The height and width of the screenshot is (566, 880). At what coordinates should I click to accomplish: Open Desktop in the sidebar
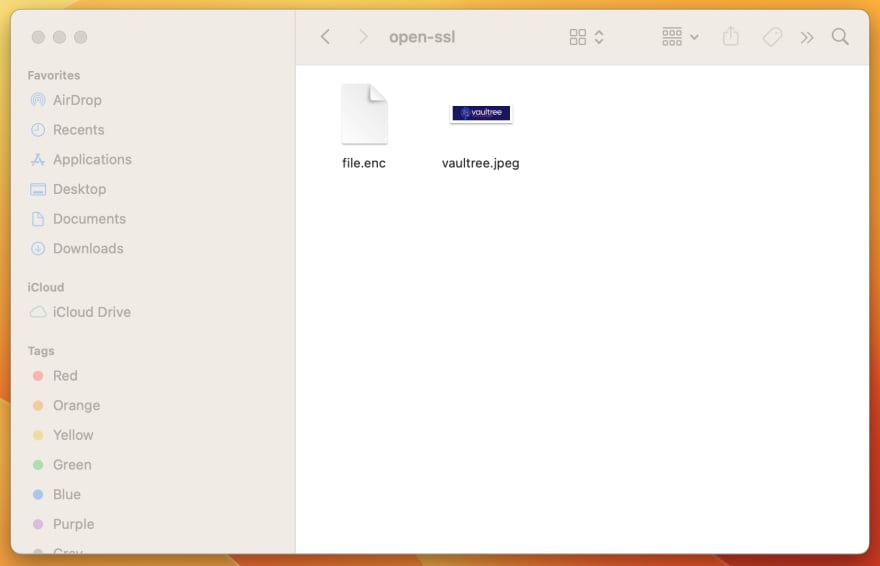(x=80, y=189)
